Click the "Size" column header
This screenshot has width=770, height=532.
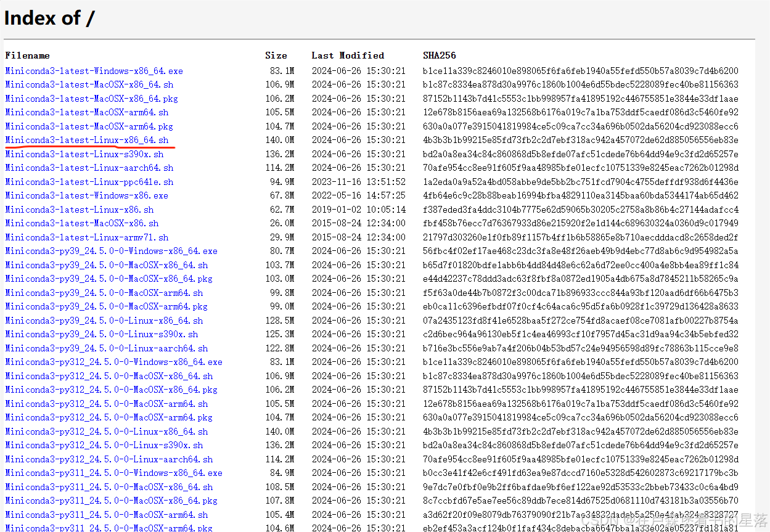276,55
